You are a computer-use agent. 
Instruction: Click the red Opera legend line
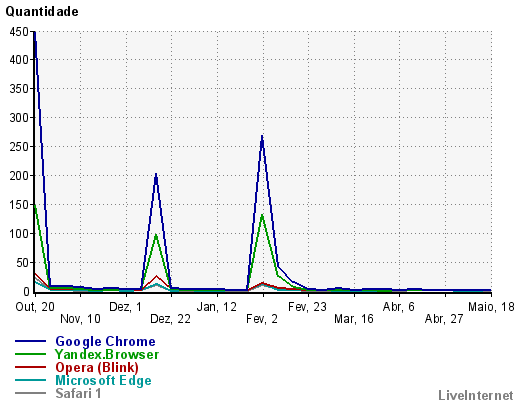click(30, 367)
